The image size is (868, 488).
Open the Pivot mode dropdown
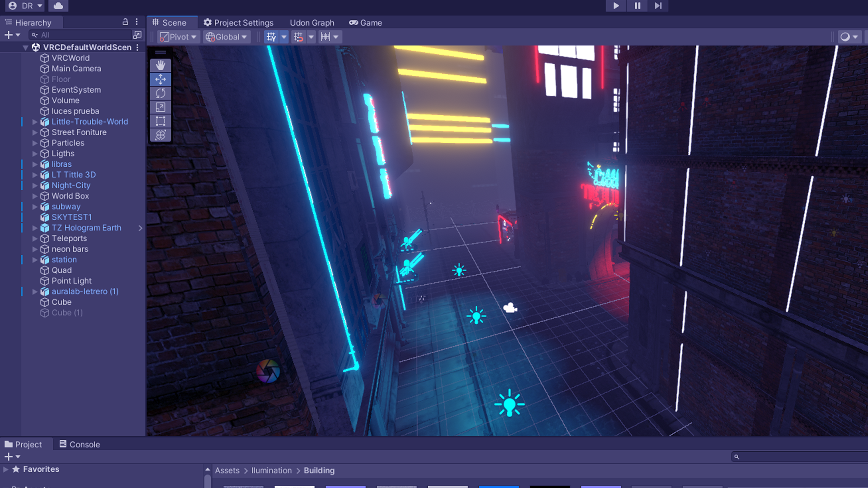click(179, 37)
